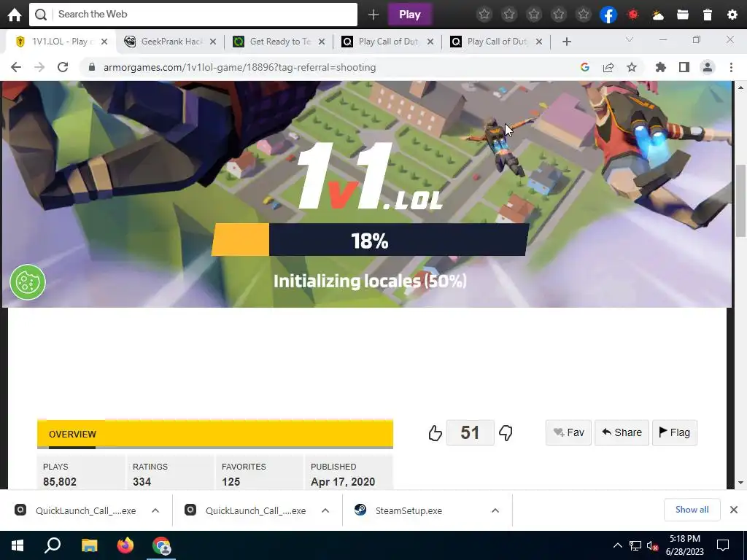Open the Chrome profile avatar
The width and height of the screenshot is (747, 560).
point(708,67)
